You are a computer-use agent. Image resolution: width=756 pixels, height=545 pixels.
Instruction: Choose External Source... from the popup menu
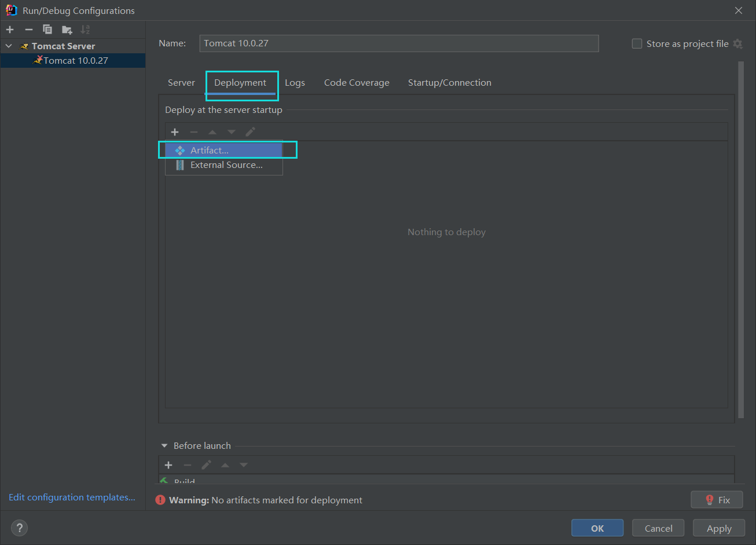click(224, 165)
